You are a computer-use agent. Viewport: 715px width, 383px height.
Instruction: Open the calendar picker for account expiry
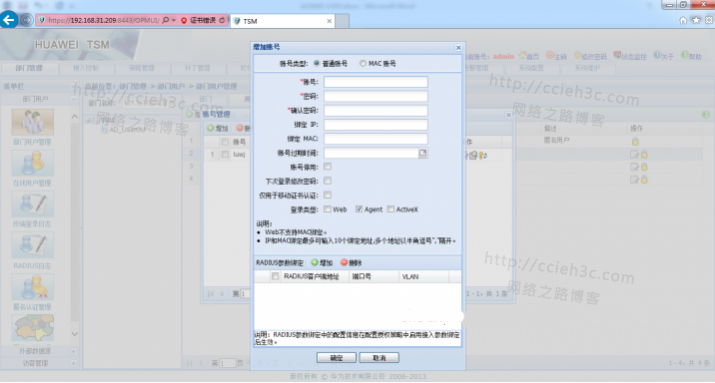(423, 153)
